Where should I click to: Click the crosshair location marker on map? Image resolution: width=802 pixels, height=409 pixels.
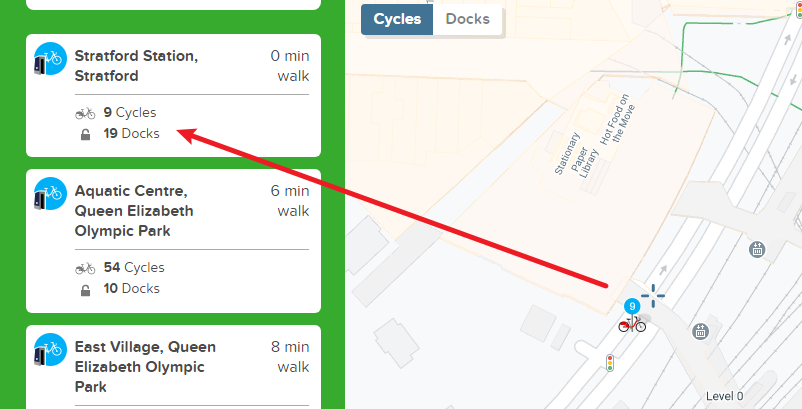(653, 295)
